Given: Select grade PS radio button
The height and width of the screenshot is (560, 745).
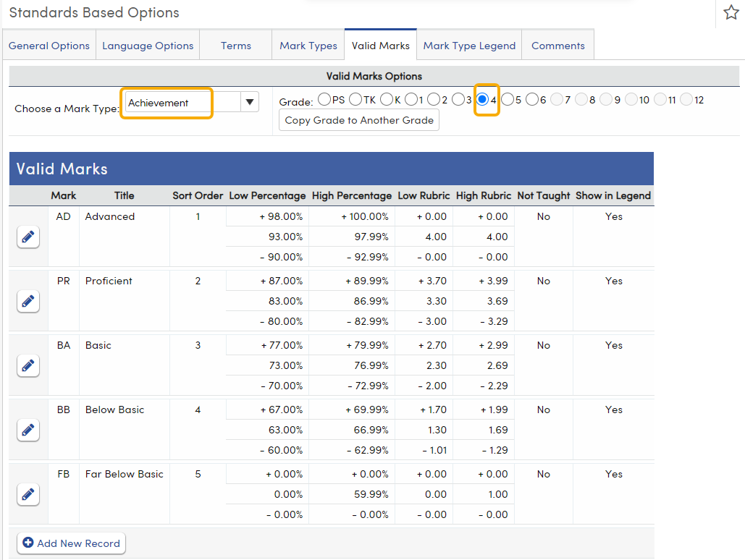Looking at the screenshot, I should [x=324, y=99].
